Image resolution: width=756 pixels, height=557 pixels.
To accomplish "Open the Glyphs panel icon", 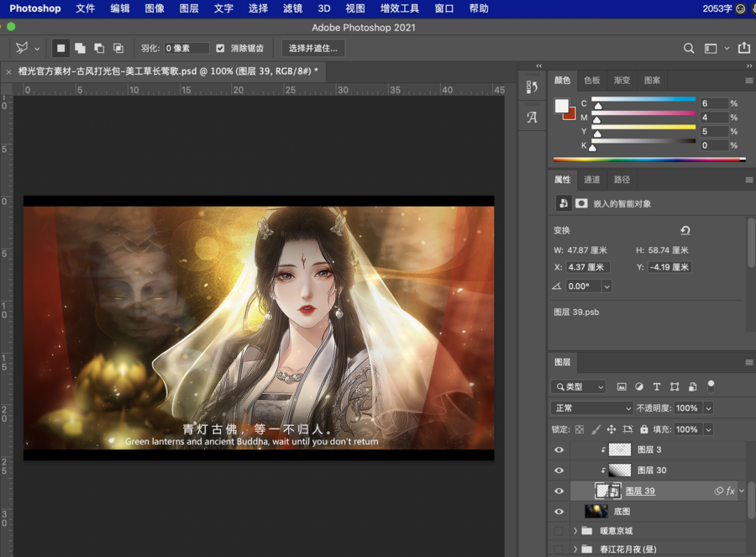I will click(x=532, y=118).
